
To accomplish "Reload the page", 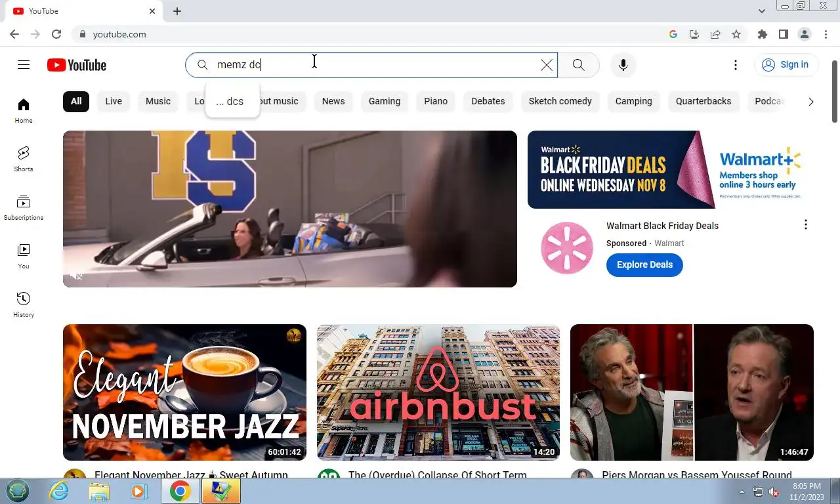I will point(56,34).
